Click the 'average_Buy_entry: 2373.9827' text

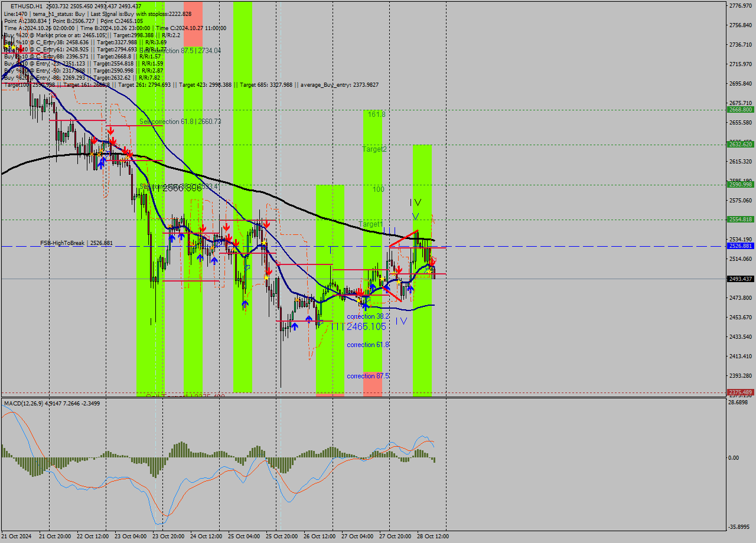click(338, 85)
